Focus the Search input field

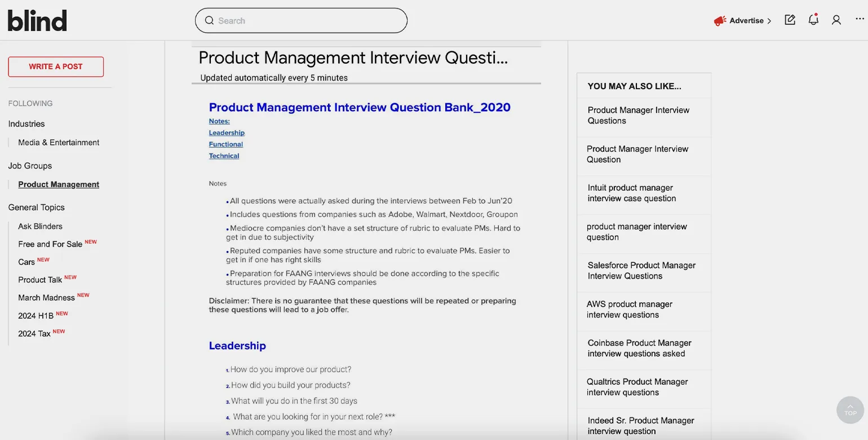tap(307, 21)
